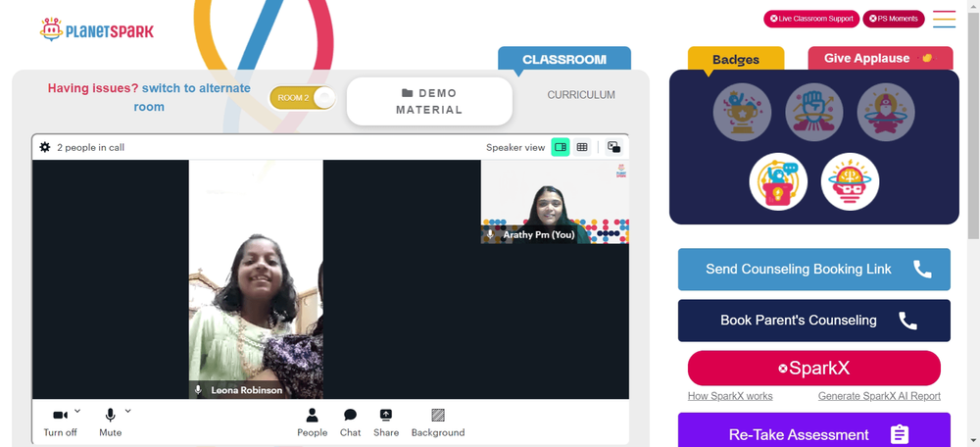Open the pop-out video window icon
This screenshot has width=980, height=447.
click(x=613, y=148)
